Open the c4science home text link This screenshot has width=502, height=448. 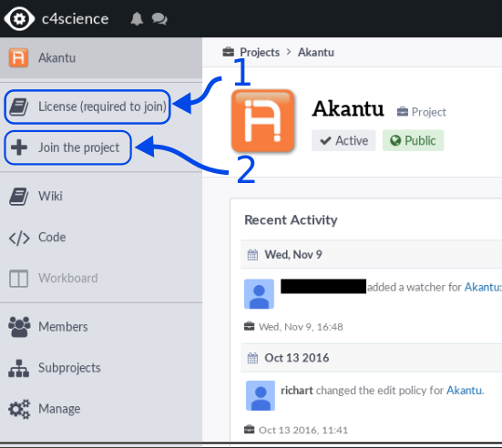tap(75, 19)
